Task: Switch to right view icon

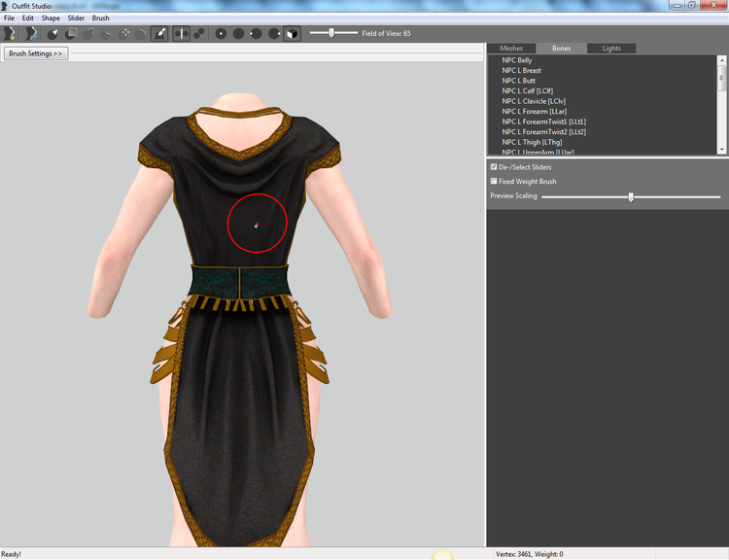Action: point(274,33)
